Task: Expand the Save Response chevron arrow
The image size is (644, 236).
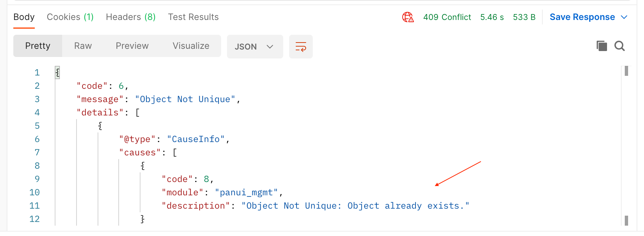Action: coord(624,17)
